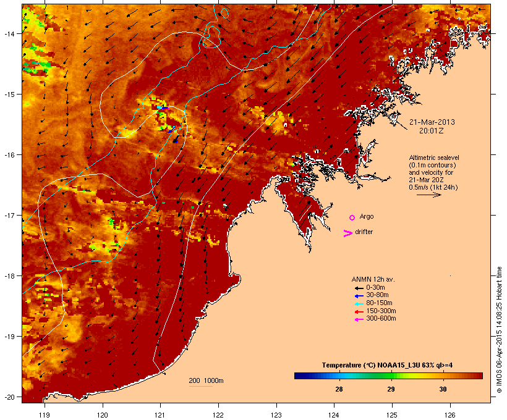Click the magenta Argo circle symbol
Image resolution: width=507 pixels, height=420 pixels.
(352, 217)
